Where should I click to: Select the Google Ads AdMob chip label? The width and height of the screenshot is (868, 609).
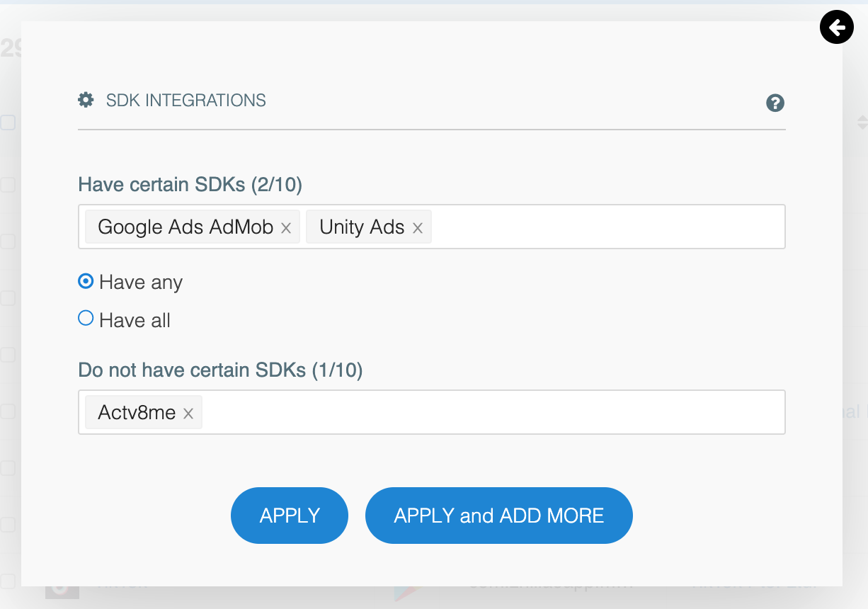[x=185, y=227]
